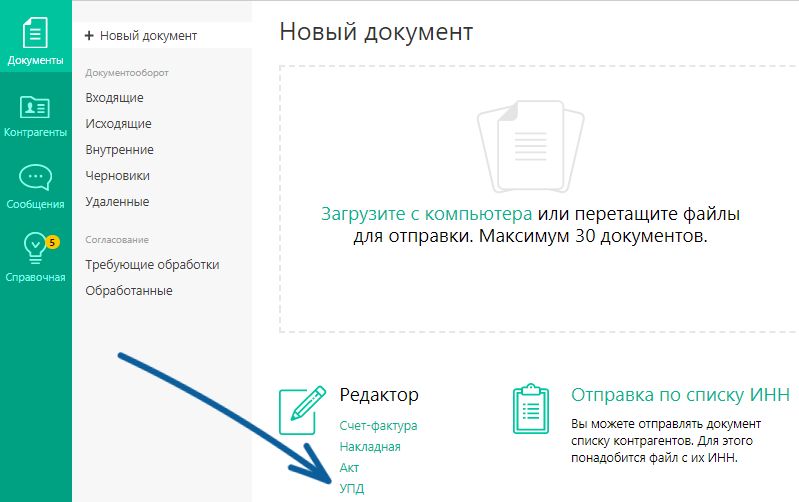Screen dimensions: 799x502
Task: Click the Редактор heading
Action: pyautogui.click(x=379, y=395)
